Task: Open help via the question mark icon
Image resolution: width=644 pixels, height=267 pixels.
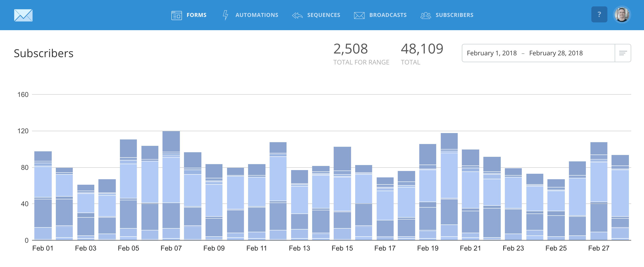Action: (599, 14)
